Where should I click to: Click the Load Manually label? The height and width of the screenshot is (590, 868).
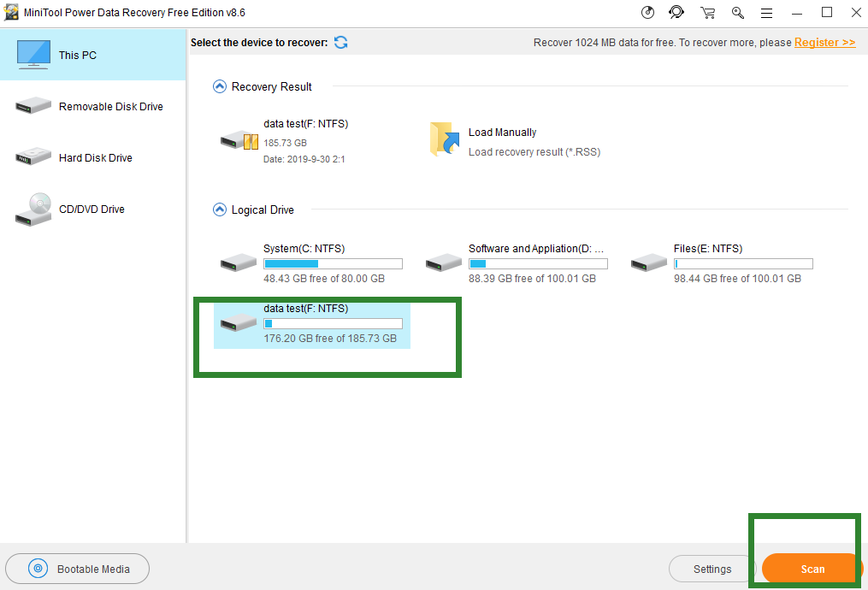[502, 133]
